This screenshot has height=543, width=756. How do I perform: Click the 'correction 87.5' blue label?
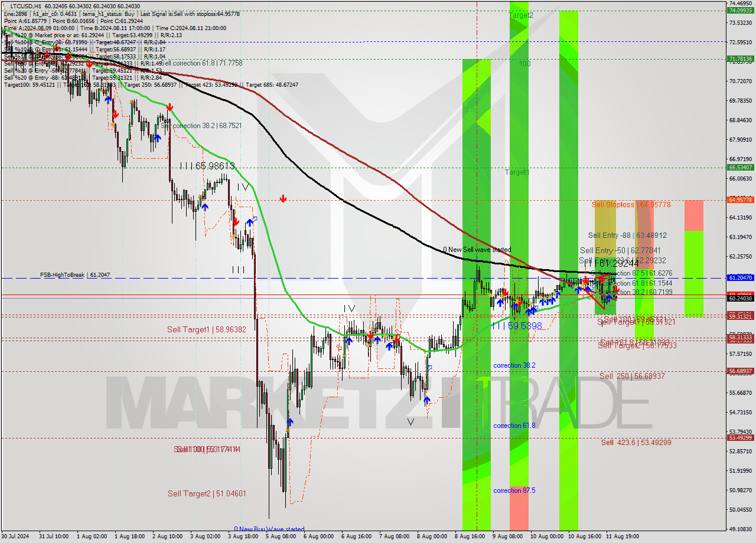coord(514,490)
